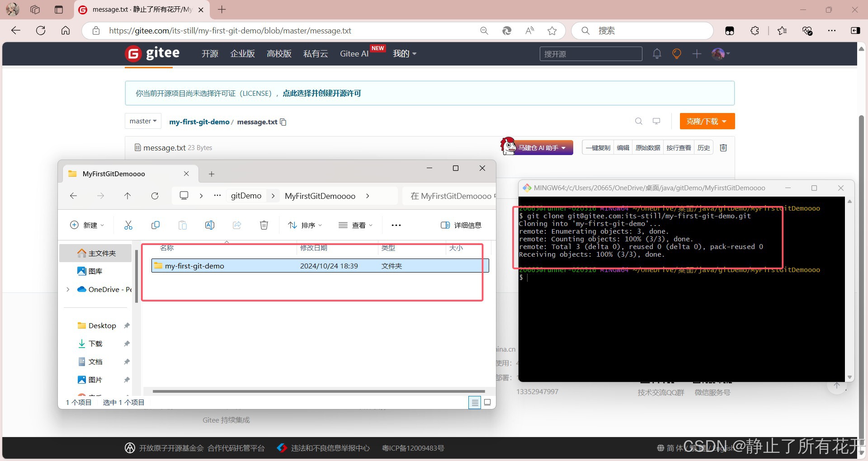Click the Share icon in Explorer toolbar
Screen dimensions: 868x461
coord(237,225)
